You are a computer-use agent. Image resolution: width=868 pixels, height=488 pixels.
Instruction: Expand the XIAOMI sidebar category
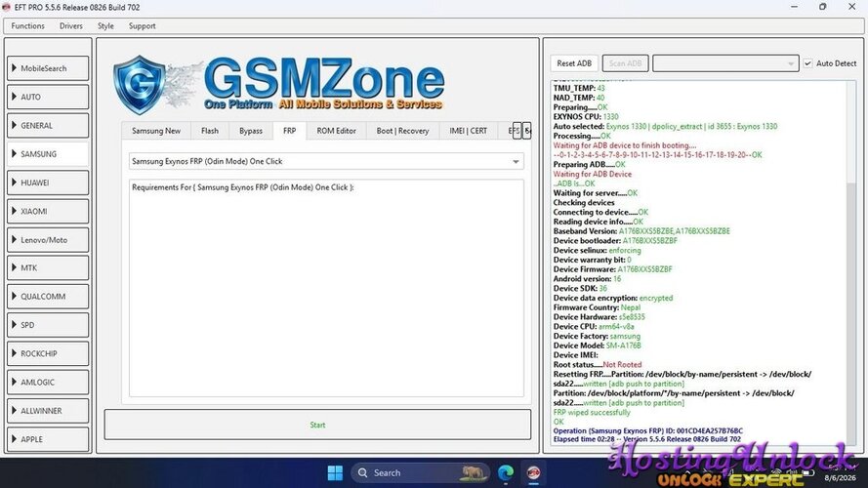click(x=48, y=212)
